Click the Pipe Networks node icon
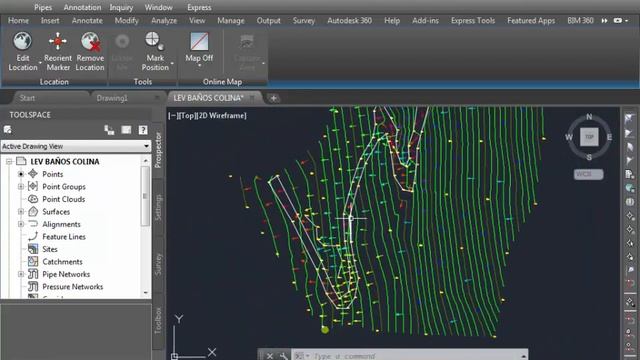This screenshot has height=360, width=640. (x=33, y=274)
